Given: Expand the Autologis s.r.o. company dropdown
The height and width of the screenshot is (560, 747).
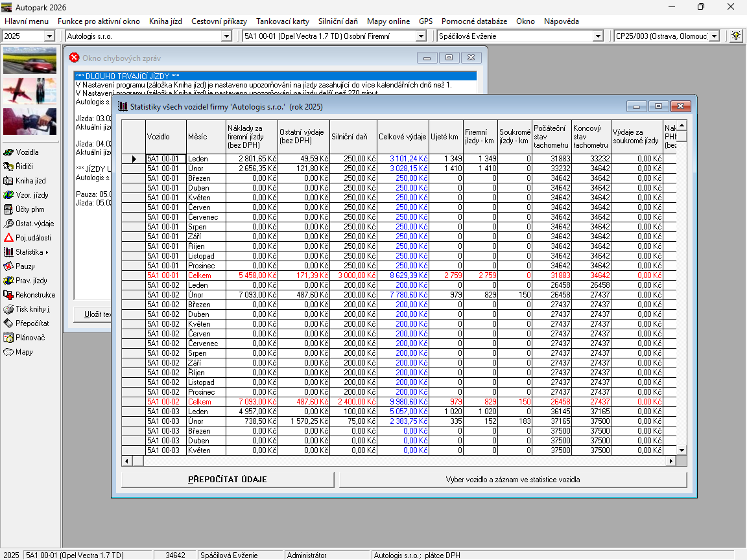Looking at the screenshot, I should (226, 36).
